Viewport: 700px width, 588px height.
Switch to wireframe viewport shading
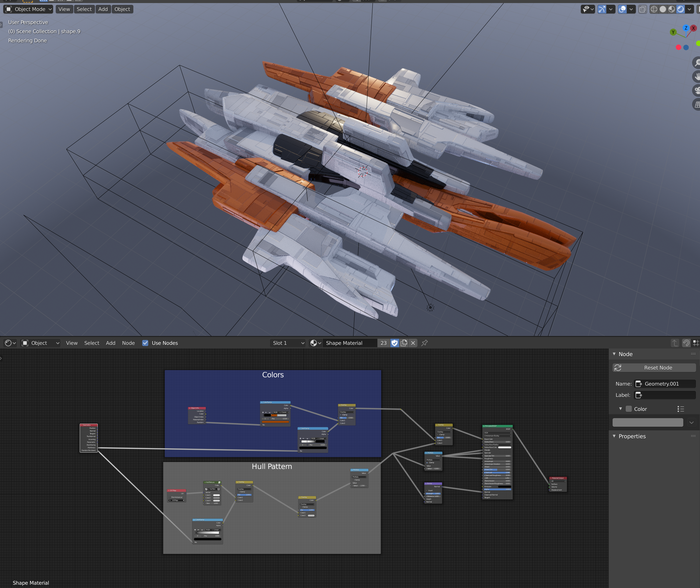click(x=654, y=9)
